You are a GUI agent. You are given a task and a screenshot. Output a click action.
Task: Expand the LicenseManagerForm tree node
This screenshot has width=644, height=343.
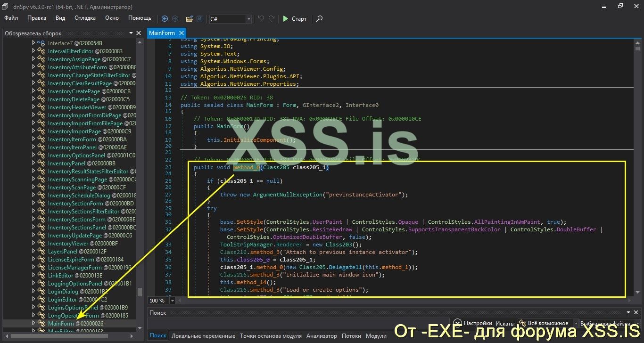33,268
